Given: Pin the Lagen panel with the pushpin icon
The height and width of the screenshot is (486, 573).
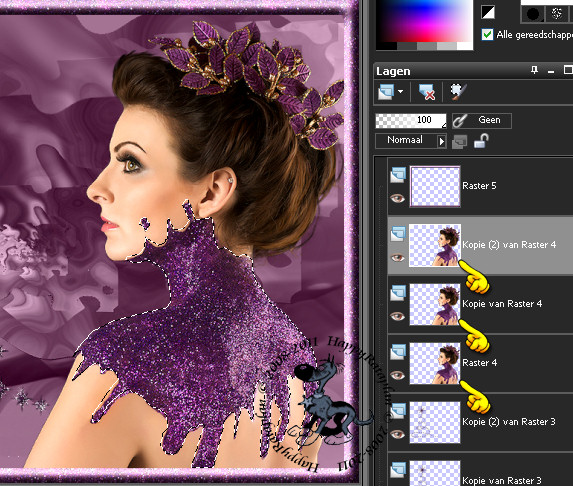Looking at the screenshot, I should tap(535, 70).
